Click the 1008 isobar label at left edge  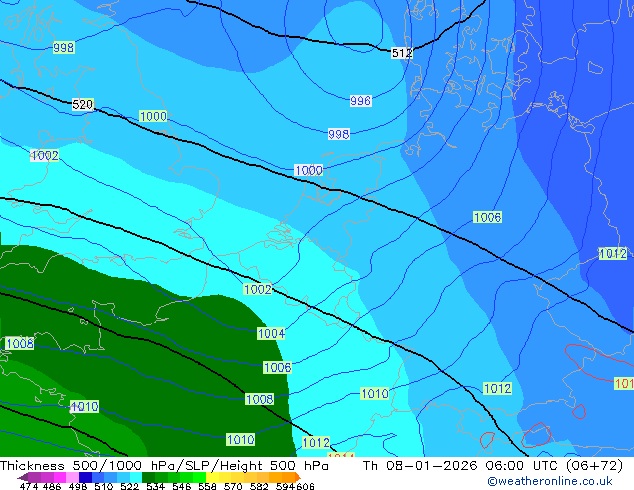click(20, 344)
